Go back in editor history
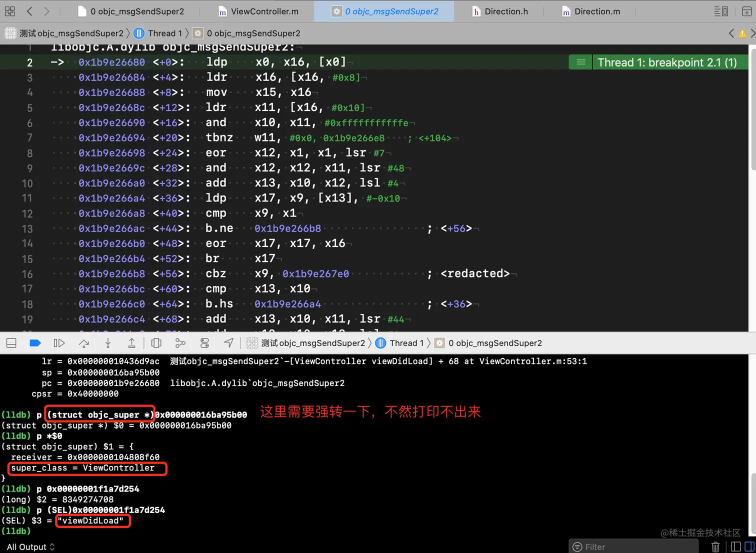 coord(29,11)
